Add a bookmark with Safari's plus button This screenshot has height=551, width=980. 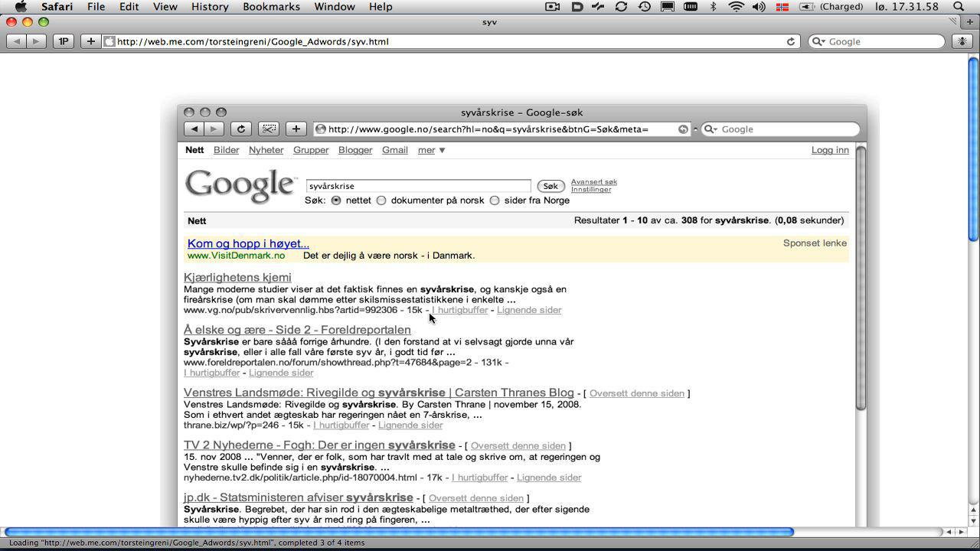point(90,41)
